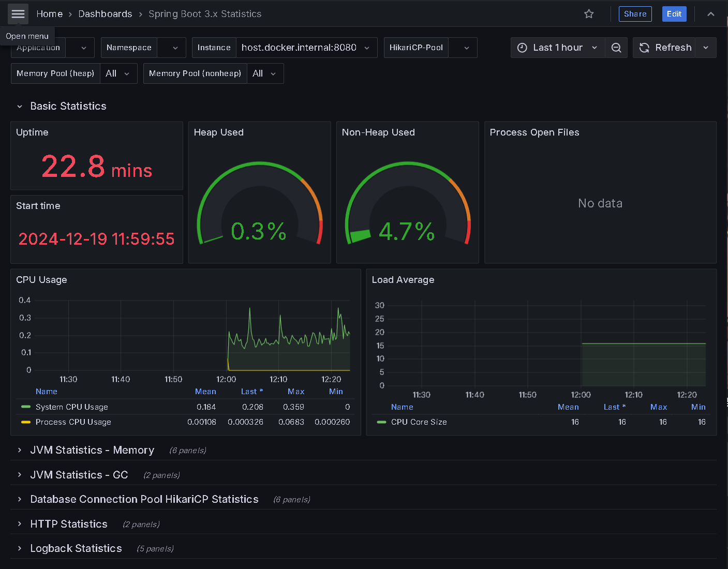This screenshot has width=728, height=569.
Task: Click green System CPU Usage color swatch
Action: click(x=26, y=407)
